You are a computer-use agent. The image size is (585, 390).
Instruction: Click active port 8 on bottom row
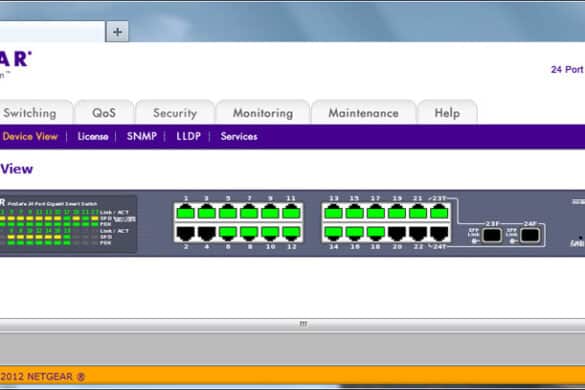tap(249, 233)
